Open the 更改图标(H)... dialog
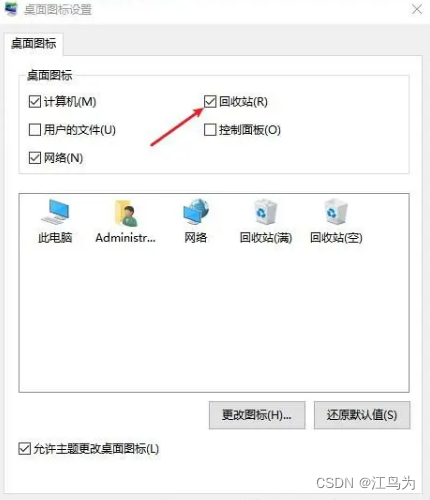 point(257,415)
